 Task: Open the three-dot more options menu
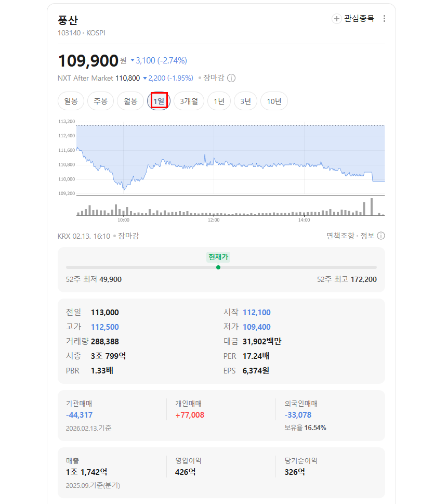[384, 19]
